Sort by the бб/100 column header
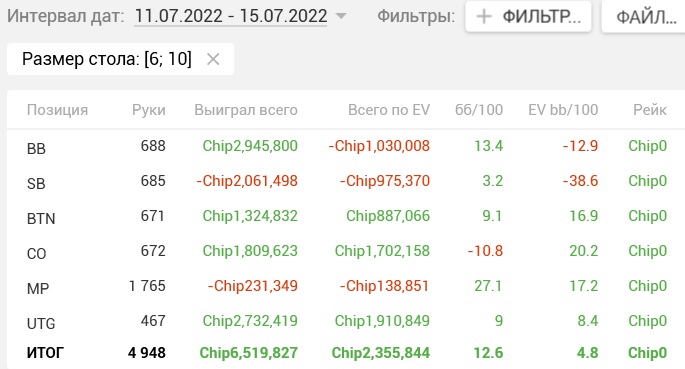685x369 pixels. 479,110
